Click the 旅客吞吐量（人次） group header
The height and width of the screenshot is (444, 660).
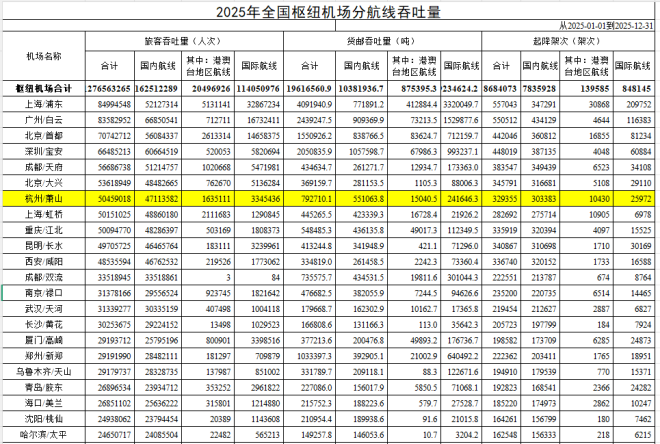point(183,42)
